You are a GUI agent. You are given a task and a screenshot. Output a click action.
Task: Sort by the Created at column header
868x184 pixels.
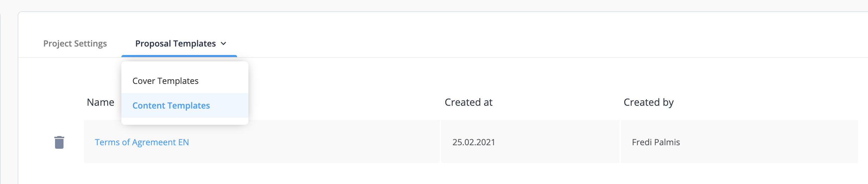(469, 102)
